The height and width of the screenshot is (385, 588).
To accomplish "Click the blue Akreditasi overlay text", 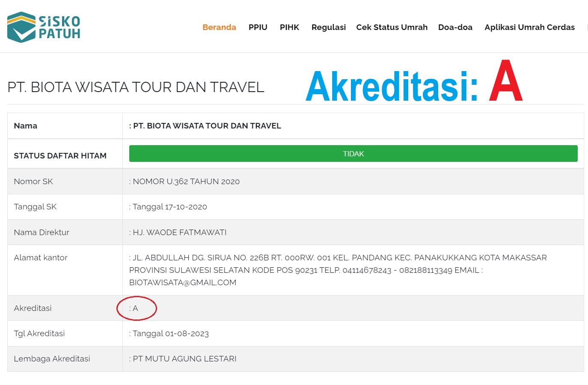I will (392, 87).
